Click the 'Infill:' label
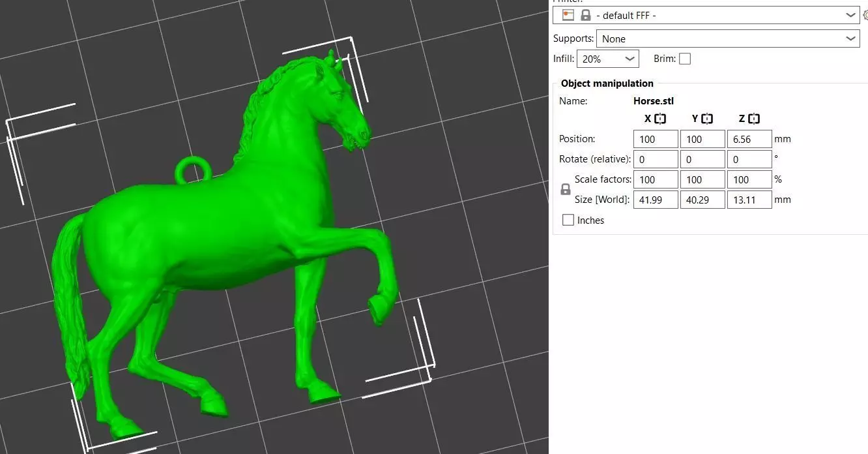Screen dimensions: 868x454 564,59
